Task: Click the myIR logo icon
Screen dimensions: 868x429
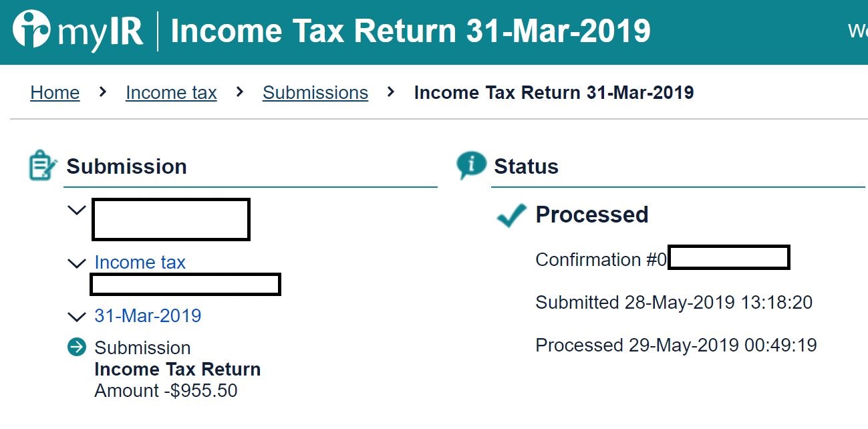Action: [31, 30]
